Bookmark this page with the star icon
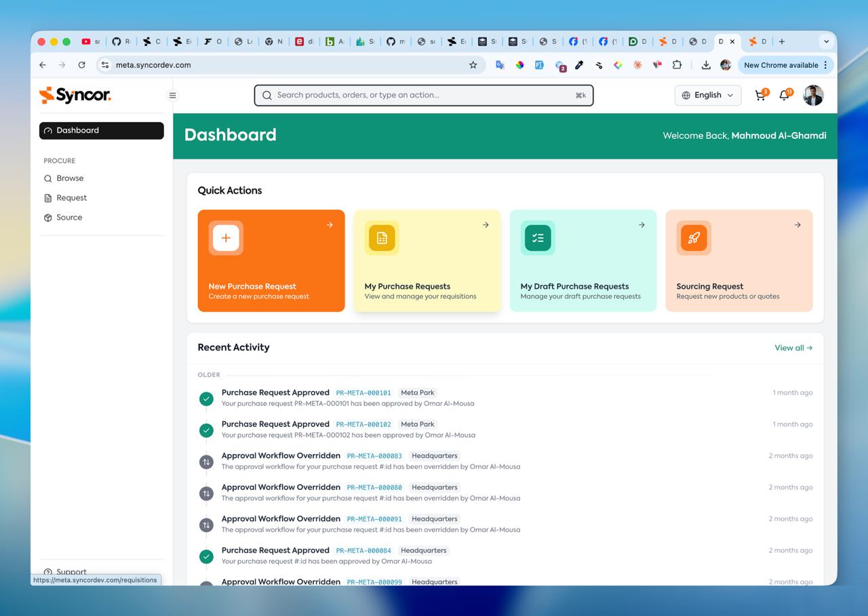The image size is (868, 616). [473, 65]
